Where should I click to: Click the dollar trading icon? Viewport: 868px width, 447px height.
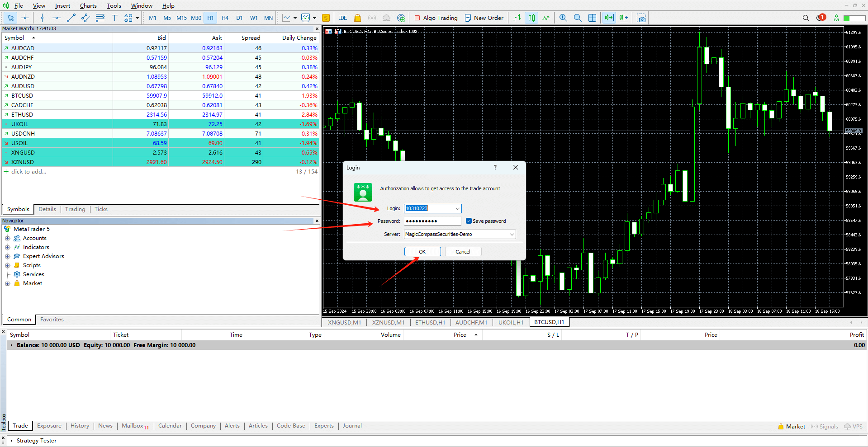point(326,18)
